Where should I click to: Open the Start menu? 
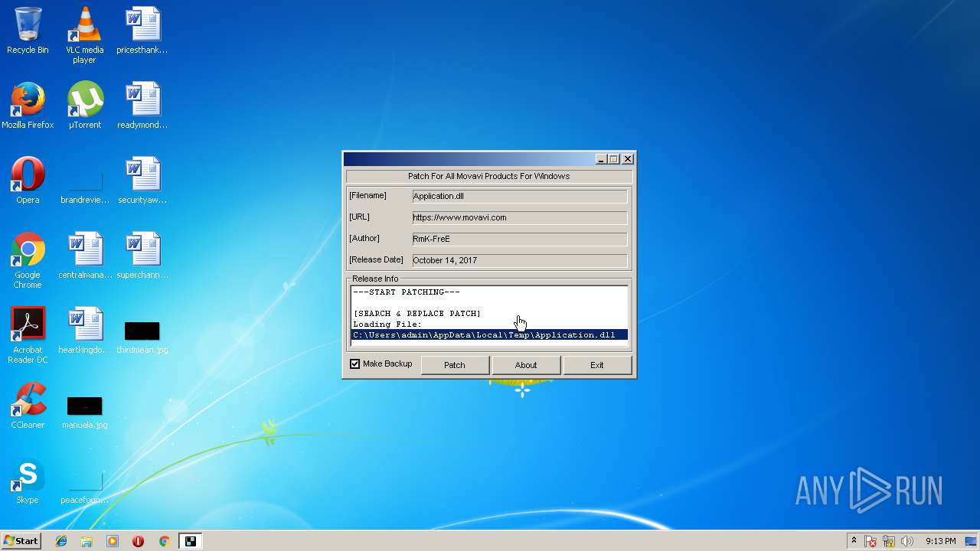coord(21,541)
